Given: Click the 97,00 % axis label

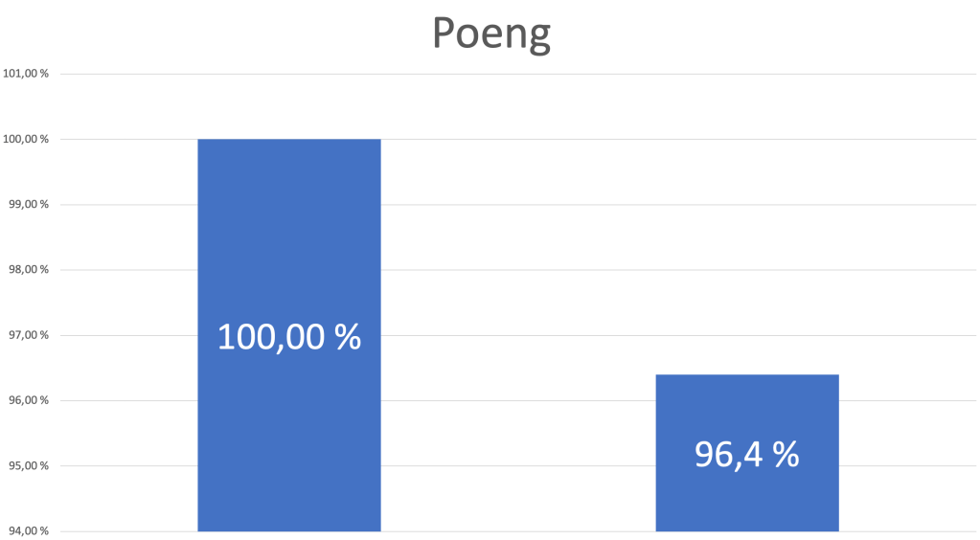Looking at the screenshot, I should 28,335.
